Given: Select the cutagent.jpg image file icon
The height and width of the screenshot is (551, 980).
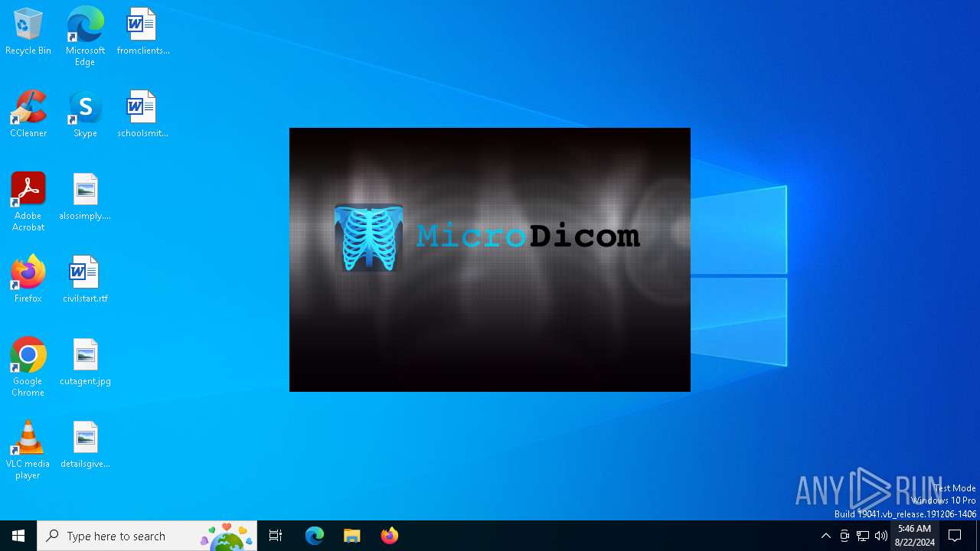Looking at the screenshot, I should pyautogui.click(x=85, y=363).
